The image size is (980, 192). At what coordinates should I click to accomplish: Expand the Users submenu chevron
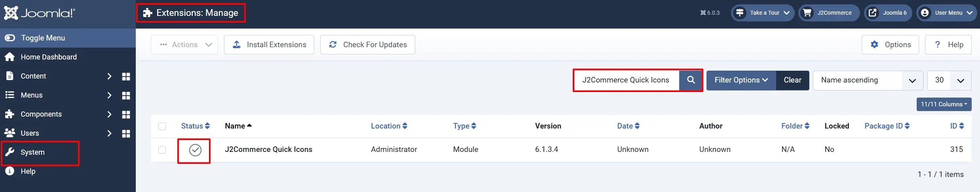(x=109, y=133)
